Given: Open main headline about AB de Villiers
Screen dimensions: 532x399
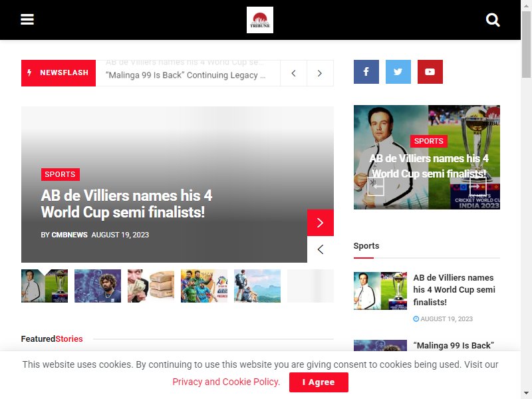Looking at the screenshot, I should (126, 203).
